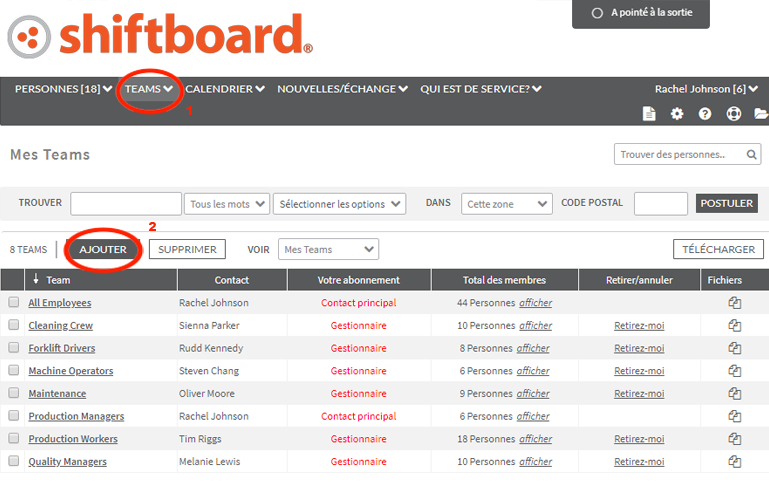Click the 'Total des membres' column header
Screen dimensions: 769x487
(504, 280)
